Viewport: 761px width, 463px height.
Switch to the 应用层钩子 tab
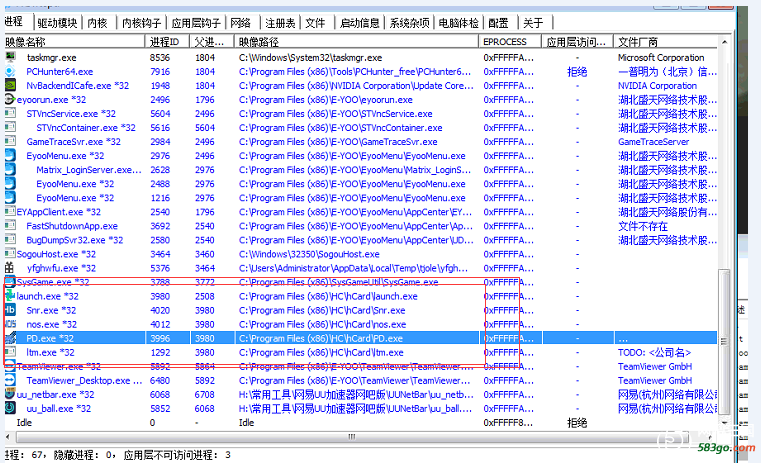point(196,23)
